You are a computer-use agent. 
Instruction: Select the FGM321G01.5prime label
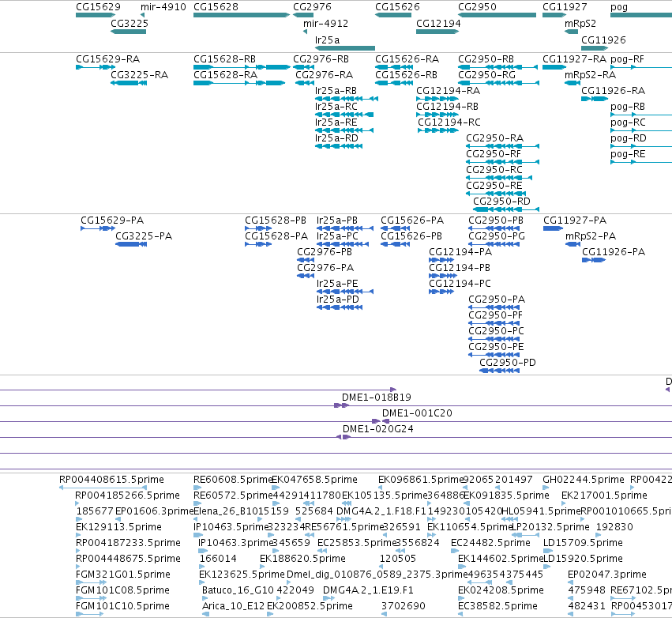(x=123, y=575)
